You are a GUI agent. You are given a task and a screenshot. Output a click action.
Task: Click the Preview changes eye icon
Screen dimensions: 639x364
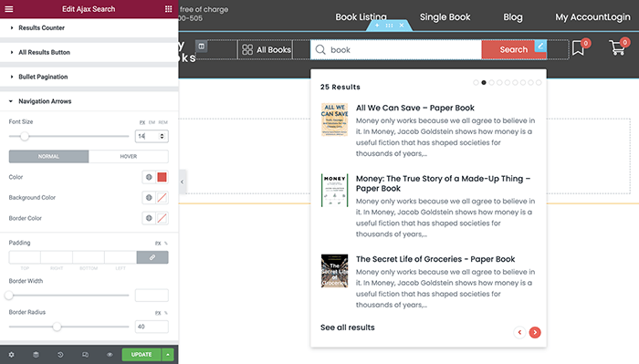tap(110, 355)
